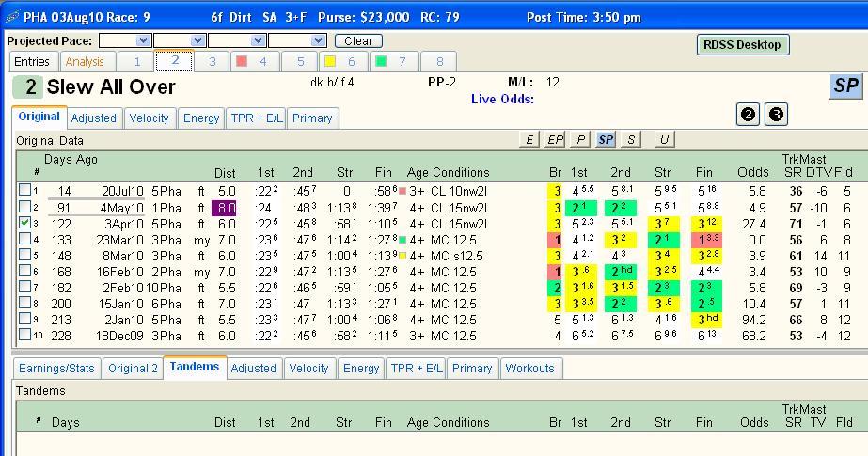868x456 pixels.
Task: Open the upper Energy tab
Action: (x=201, y=118)
